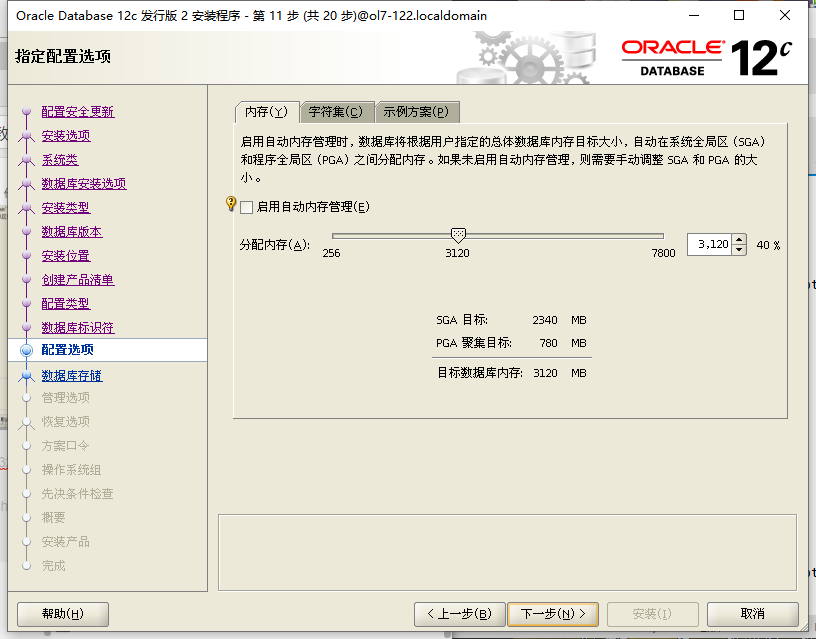Switch to the 示例方案 tab

point(415,111)
